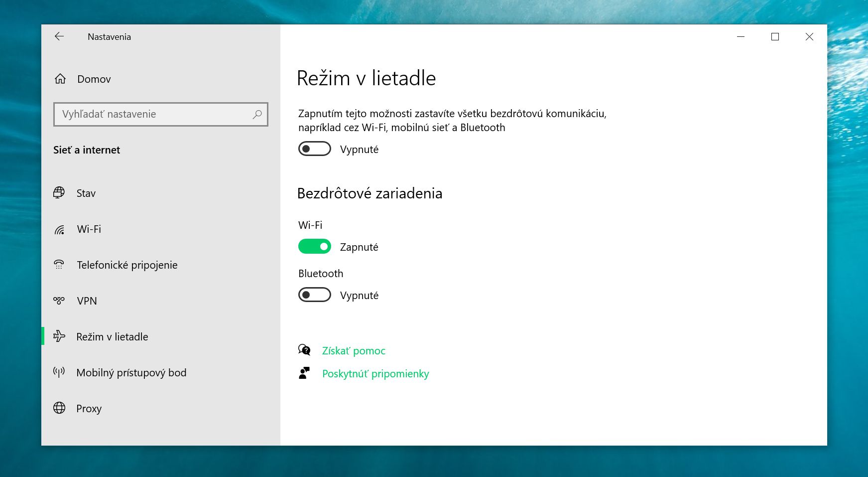Click the Nastavenia window title text

[109, 37]
